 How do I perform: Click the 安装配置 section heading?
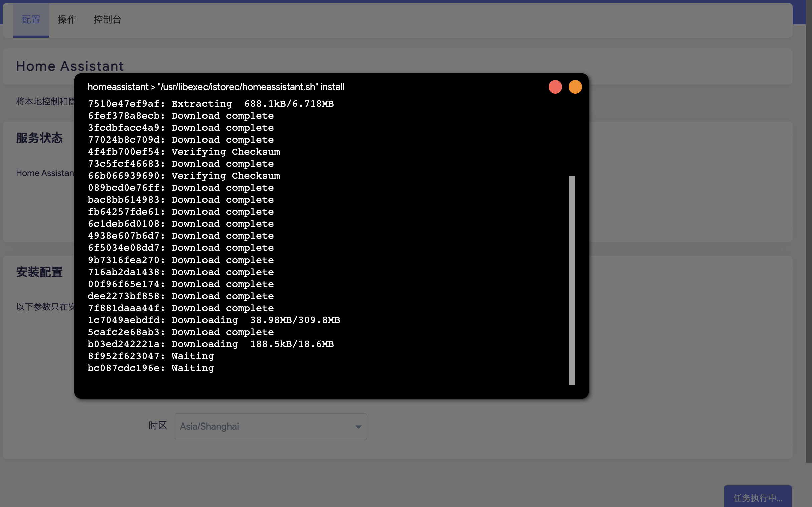39,272
